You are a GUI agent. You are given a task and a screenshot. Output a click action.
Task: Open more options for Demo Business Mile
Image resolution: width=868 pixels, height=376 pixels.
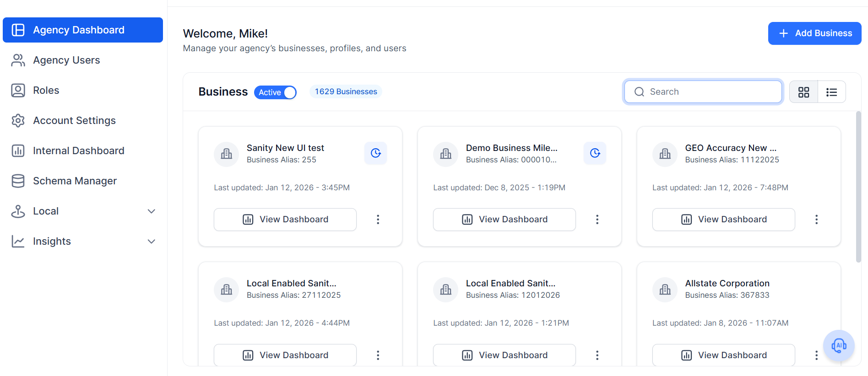pos(597,220)
